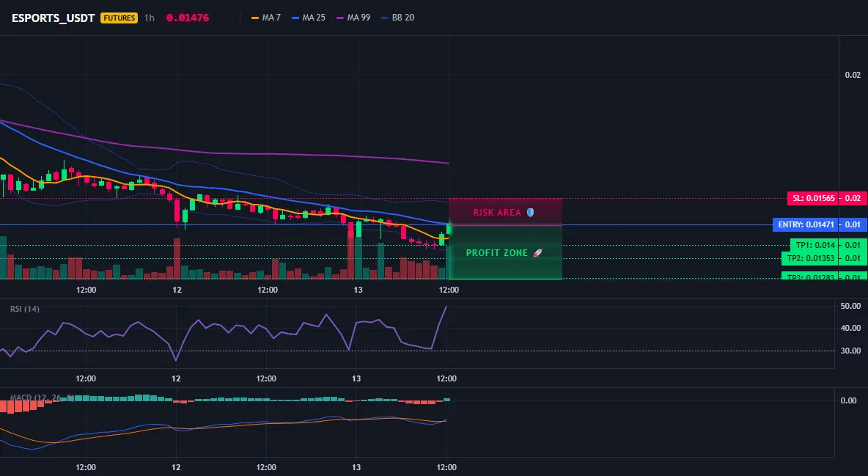The height and width of the screenshot is (476, 868).
Task: Click the 50.00 RSI axis value
Action: coord(850,306)
